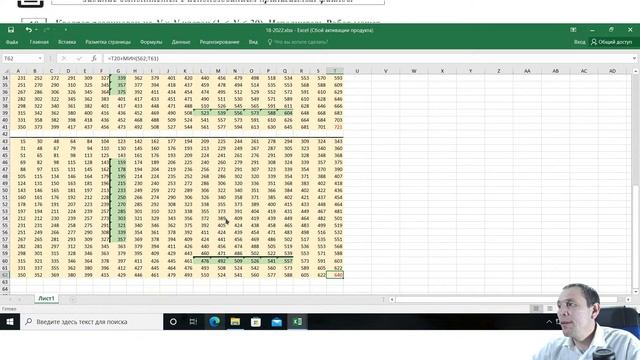Open Insert Function with the fx icon
Screen dimensions: 640x360
pos(94,59)
